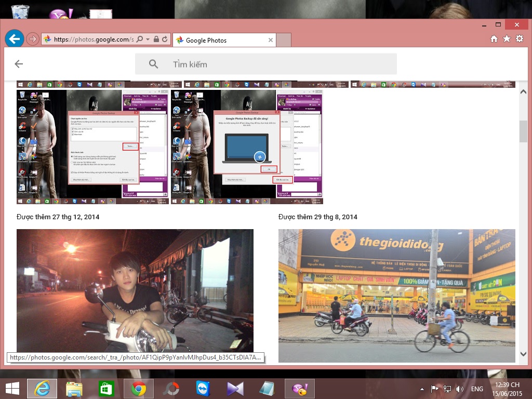532x399 pixels.
Task: Open Recycle Bin on the desktop
Action: pos(20,11)
